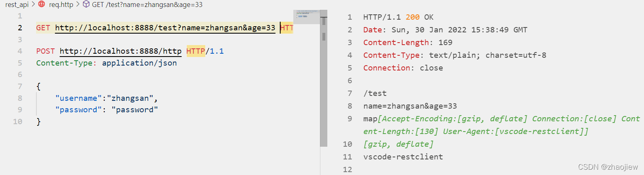
Task: Click line number 4 in editor gutter
Action: (20, 51)
